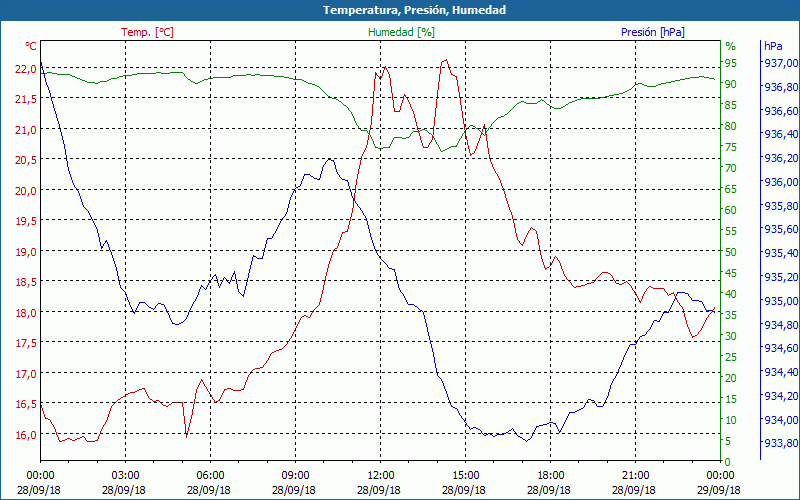Click the 00:00 28/09/18 time label

pos(40,483)
